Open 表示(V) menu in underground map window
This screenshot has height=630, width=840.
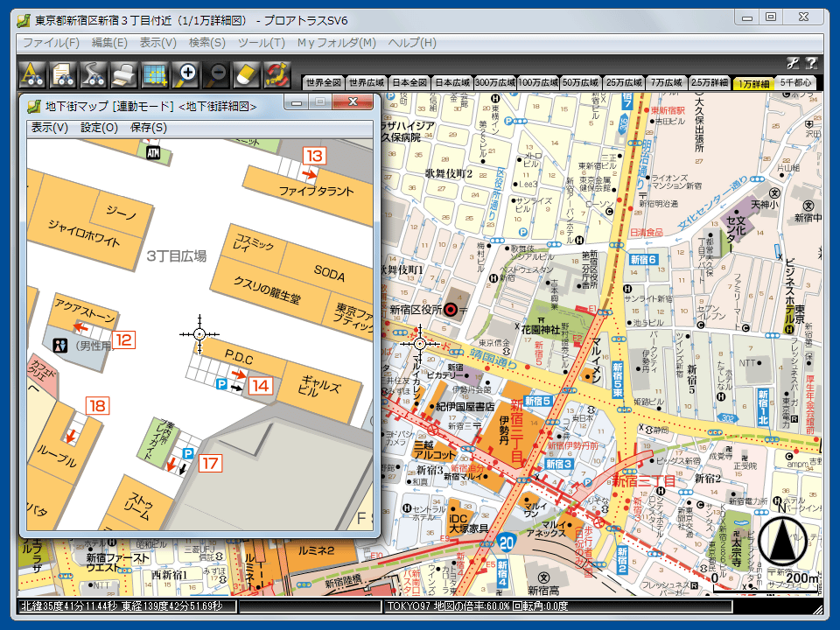(x=49, y=128)
